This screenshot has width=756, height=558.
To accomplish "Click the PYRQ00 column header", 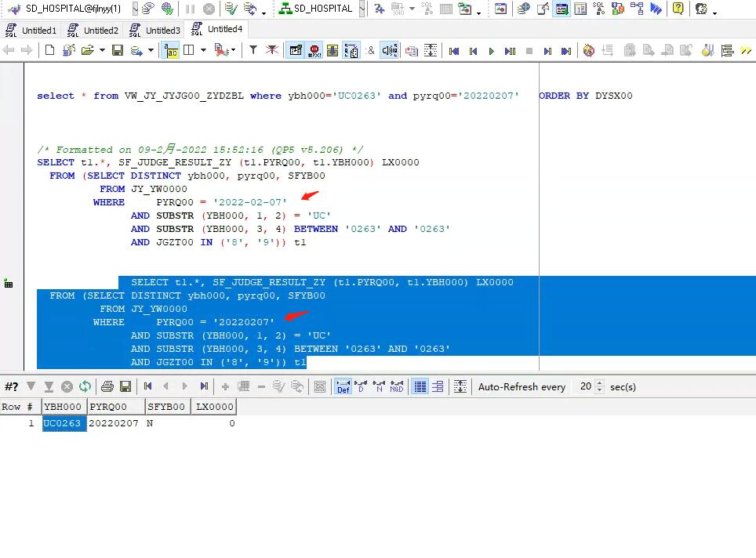I will (x=108, y=407).
